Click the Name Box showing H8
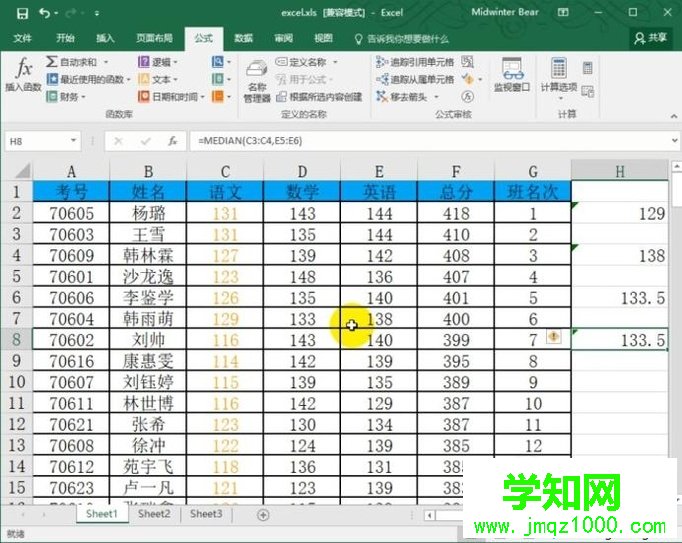The height and width of the screenshot is (543, 682). point(43,141)
